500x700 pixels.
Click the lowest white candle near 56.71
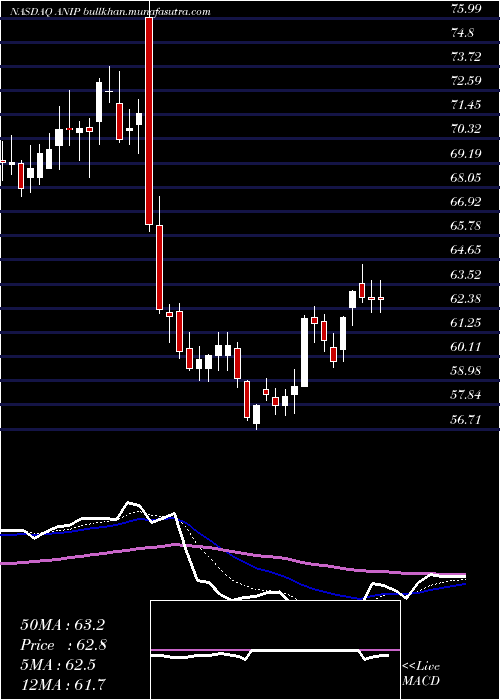click(x=256, y=414)
